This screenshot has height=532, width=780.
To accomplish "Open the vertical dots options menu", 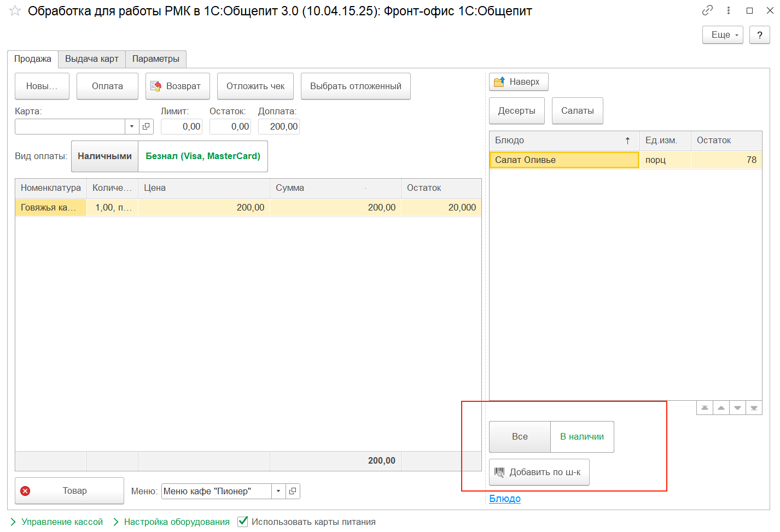I will click(729, 10).
